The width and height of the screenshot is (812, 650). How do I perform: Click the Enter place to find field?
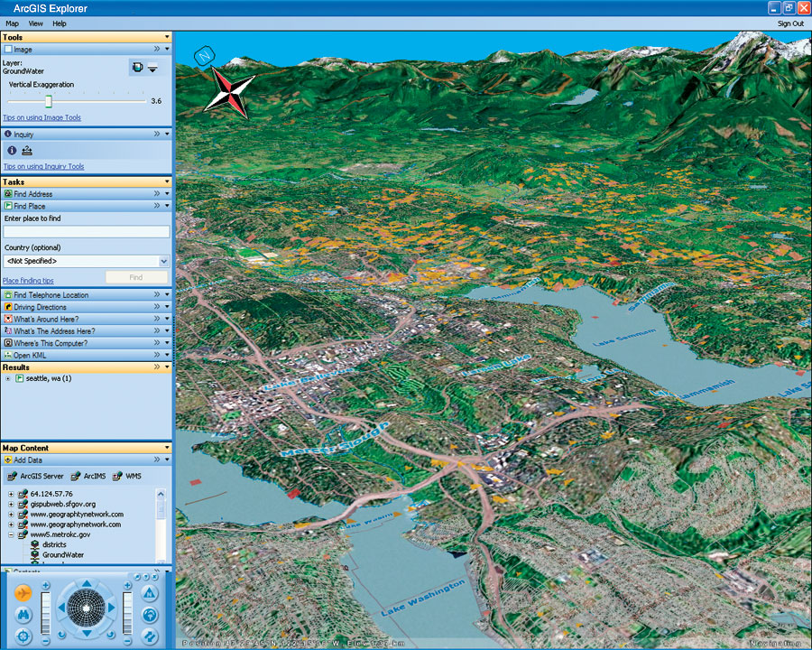pyautogui.click(x=87, y=232)
